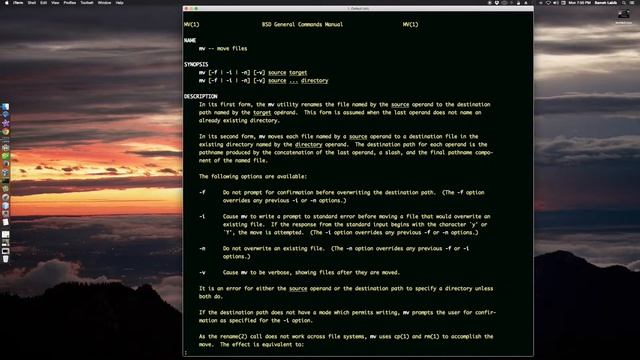The image size is (640, 360).
Task: Open the Apple menu
Action: pyautogui.click(x=7, y=2)
